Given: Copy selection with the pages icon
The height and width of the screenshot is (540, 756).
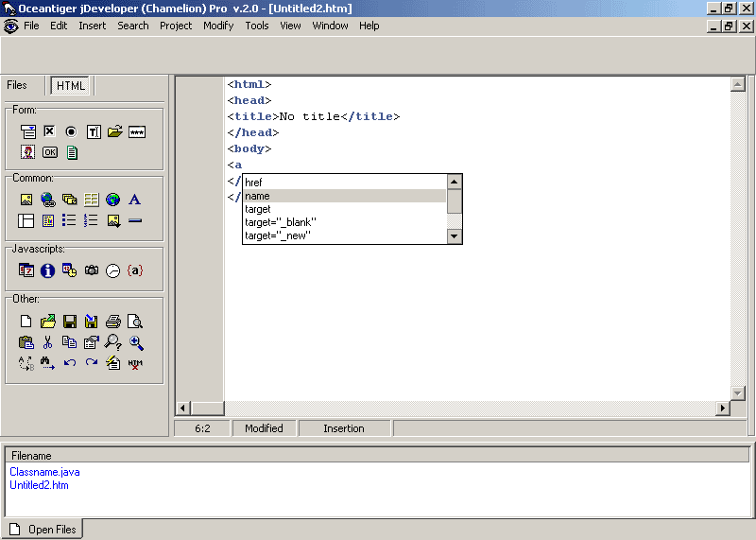Looking at the screenshot, I should click(x=69, y=342).
